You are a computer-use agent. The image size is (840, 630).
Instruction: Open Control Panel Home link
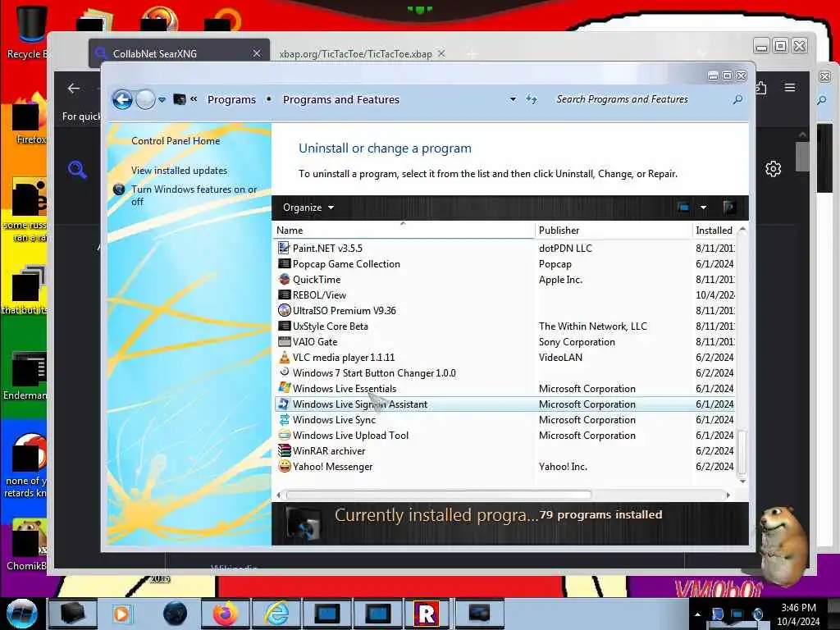coord(176,141)
